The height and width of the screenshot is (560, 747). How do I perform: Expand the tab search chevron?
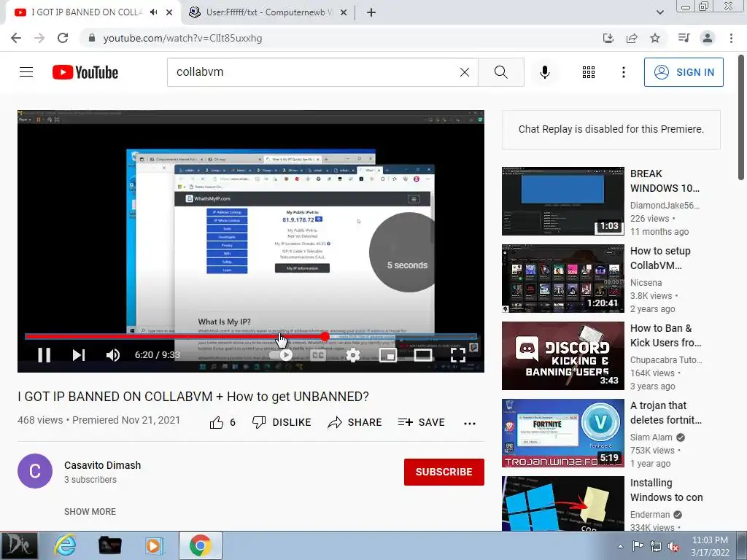659,12
